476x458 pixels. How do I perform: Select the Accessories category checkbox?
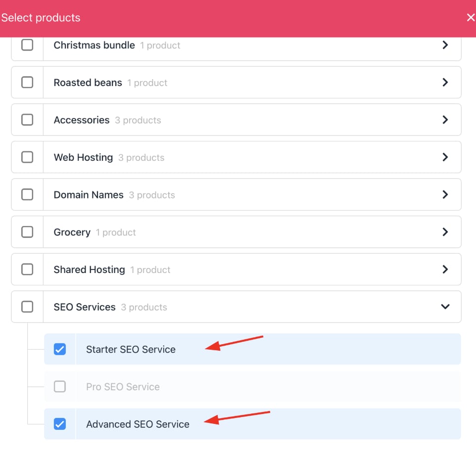click(x=27, y=120)
